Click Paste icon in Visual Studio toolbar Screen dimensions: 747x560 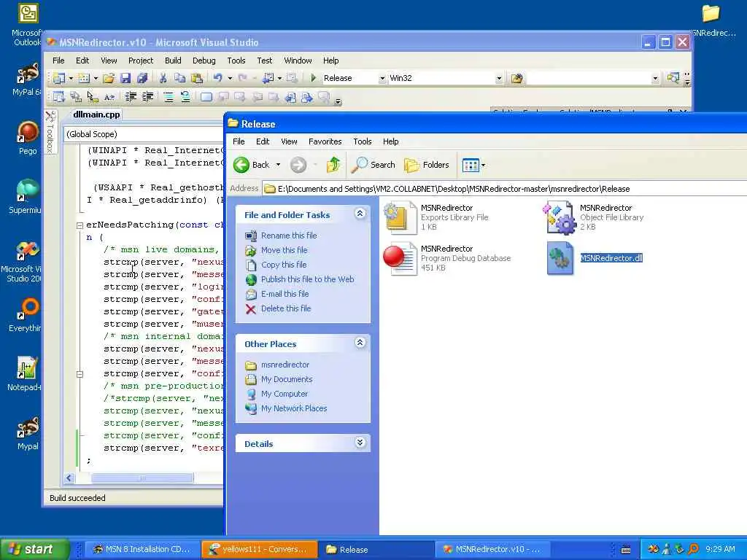point(197,78)
